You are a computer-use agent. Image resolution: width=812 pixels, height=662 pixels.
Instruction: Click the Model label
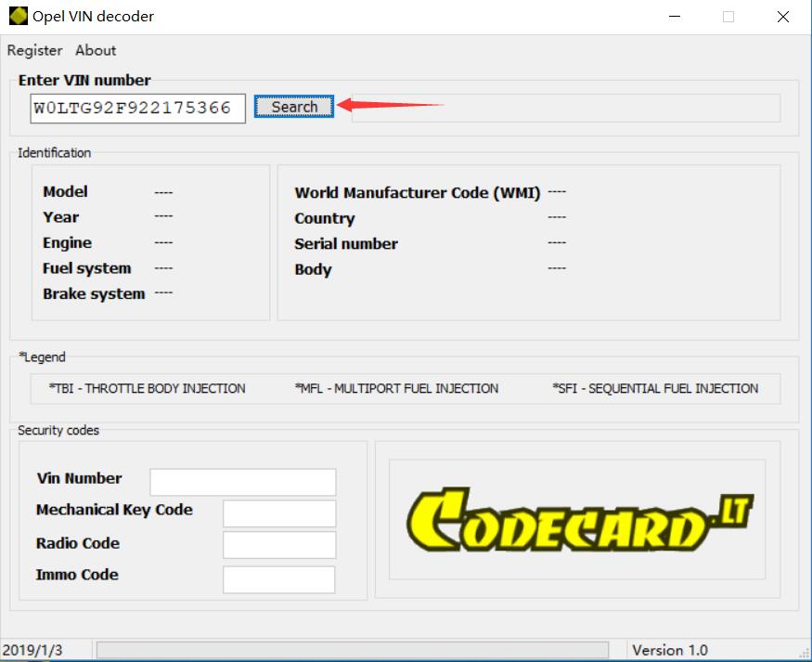point(65,191)
